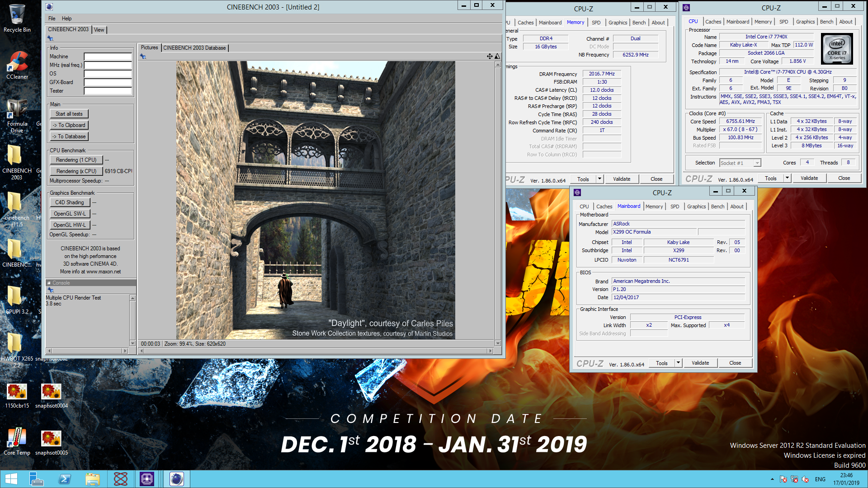Viewport: 868px width, 488px height.
Task: Collapse the Console panel header
Action: click(49, 283)
